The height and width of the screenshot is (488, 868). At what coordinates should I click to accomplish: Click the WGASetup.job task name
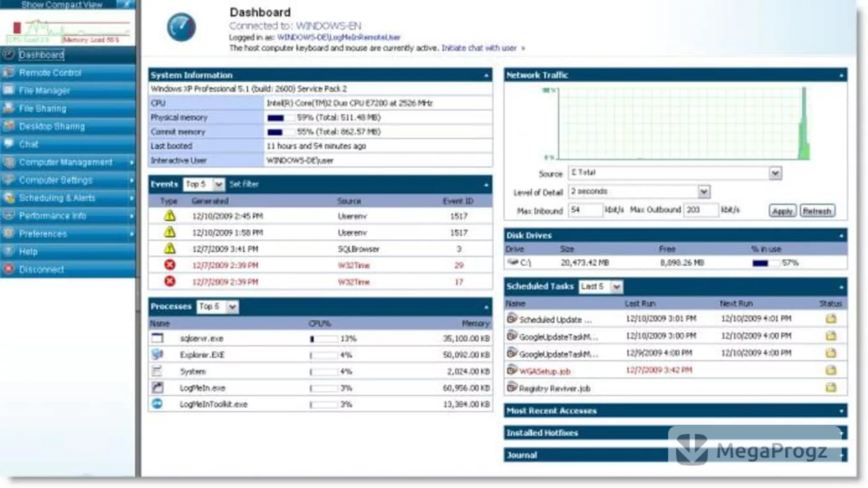pyautogui.click(x=545, y=371)
